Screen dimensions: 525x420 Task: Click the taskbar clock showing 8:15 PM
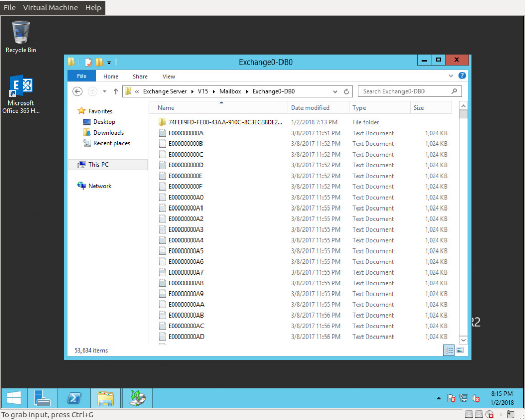pyautogui.click(x=502, y=398)
